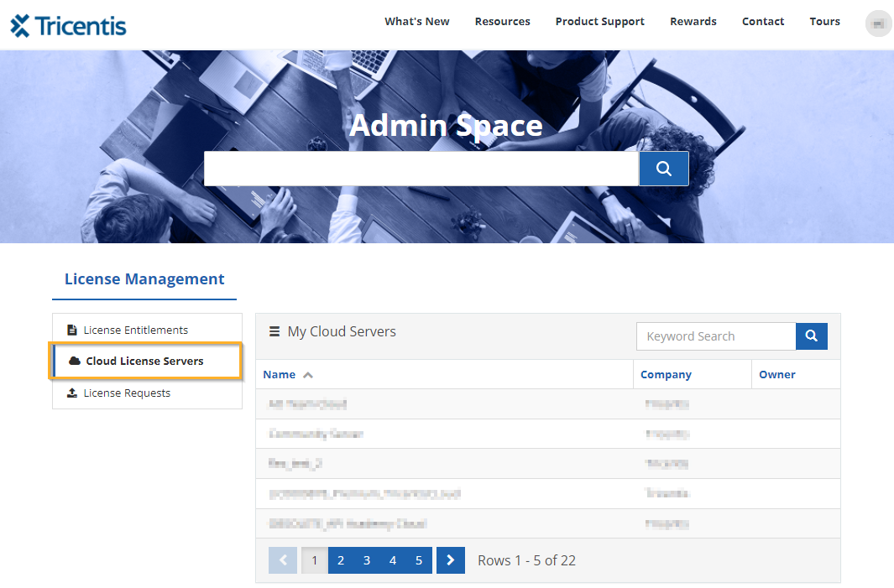894x588 pixels.
Task: Click in the Keyword Search field
Action: tap(715, 336)
